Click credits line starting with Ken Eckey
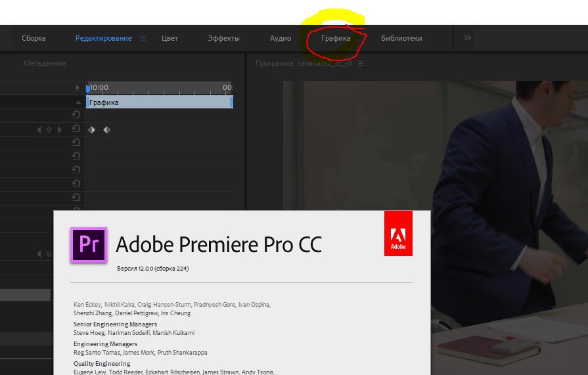 [172, 305]
